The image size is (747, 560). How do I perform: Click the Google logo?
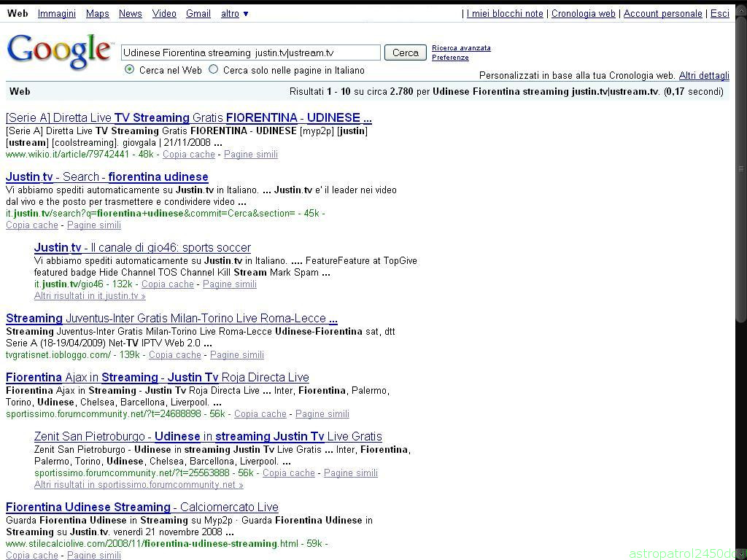pos(60,52)
